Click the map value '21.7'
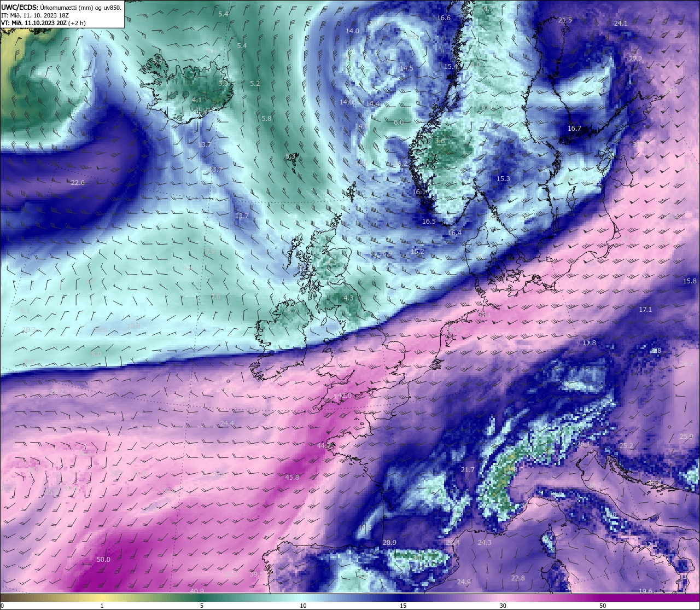700x610 pixels. [x=468, y=469]
